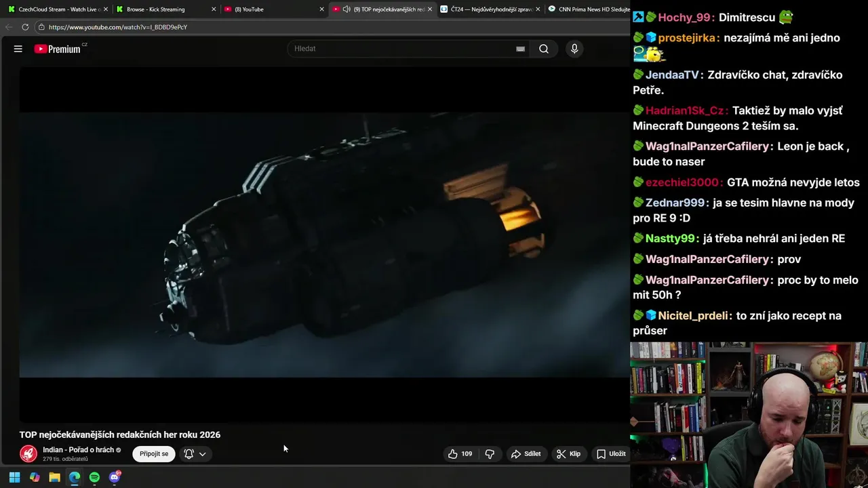This screenshot has width=868, height=488.
Task: Reload the page in the browser
Action: coord(25,27)
